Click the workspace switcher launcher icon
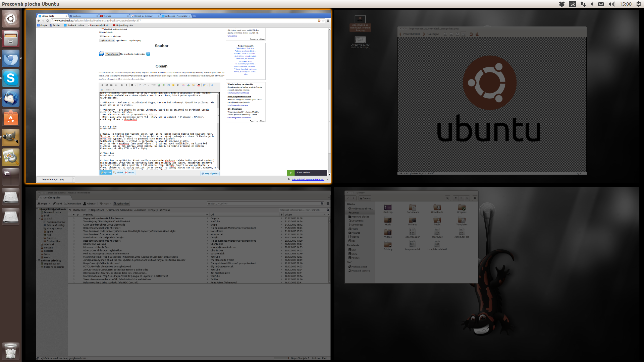The width and height of the screenshot is (644, 362). pos(11,177)
